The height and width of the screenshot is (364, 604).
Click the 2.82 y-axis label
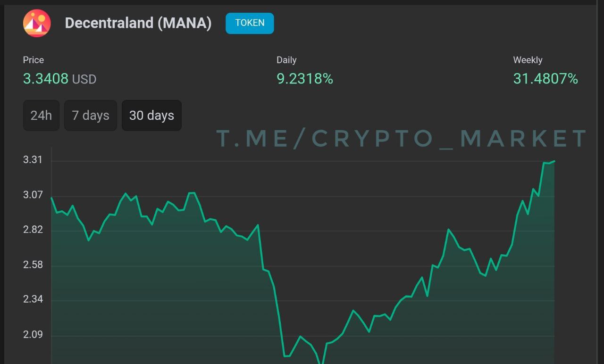pyautogui.click(x=33, y=230)
